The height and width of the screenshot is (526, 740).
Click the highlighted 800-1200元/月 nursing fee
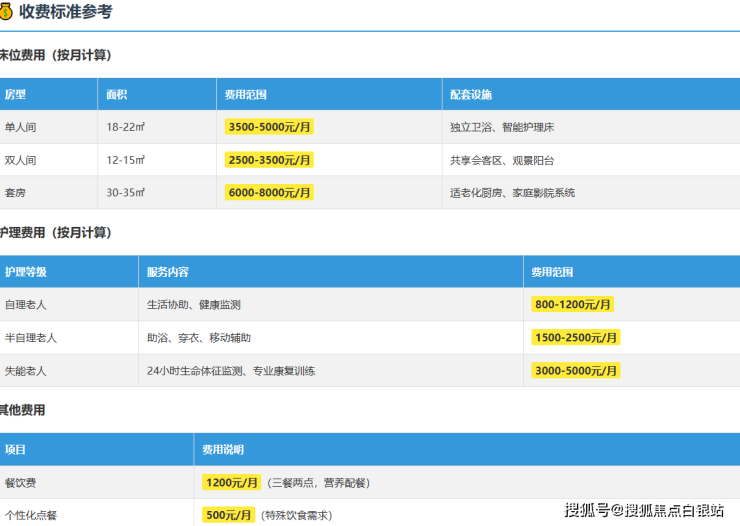(x=573, y=305)
